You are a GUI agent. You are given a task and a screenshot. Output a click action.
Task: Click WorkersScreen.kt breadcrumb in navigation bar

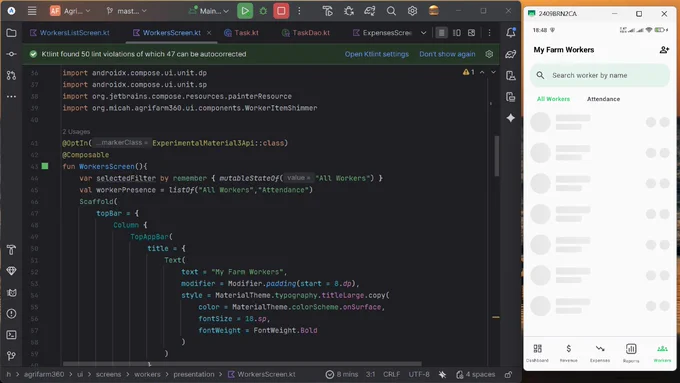point(262,374)
